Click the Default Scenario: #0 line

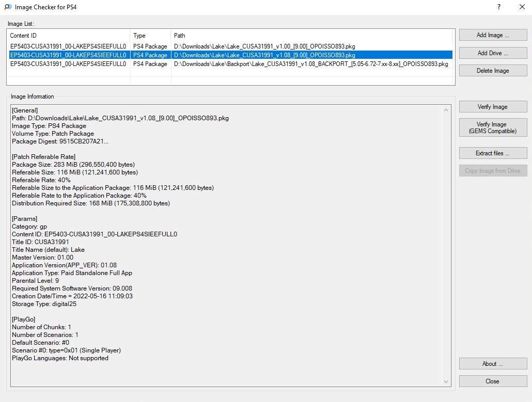40,343
